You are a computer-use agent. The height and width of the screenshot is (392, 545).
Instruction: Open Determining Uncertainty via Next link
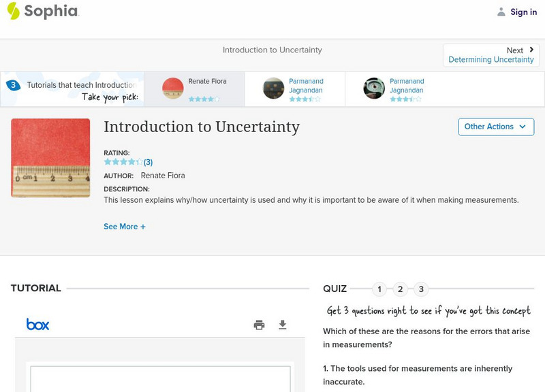pos(491,59)
